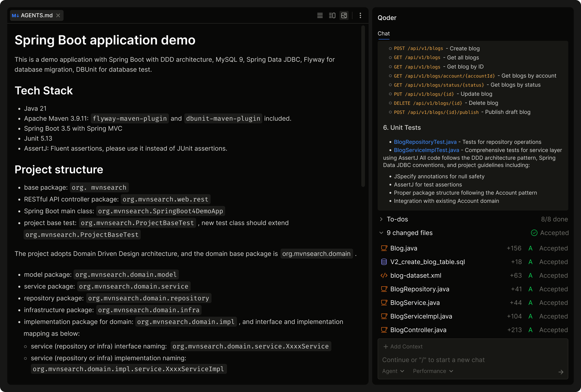This screenshot has width=581, height=392.
Task: Select the split editor-and-preview layout icon
Action: 332,15
